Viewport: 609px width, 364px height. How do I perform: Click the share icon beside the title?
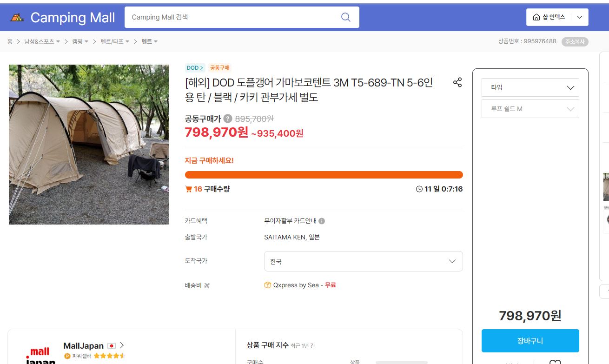pyautogui.click(x=457, y=83)
